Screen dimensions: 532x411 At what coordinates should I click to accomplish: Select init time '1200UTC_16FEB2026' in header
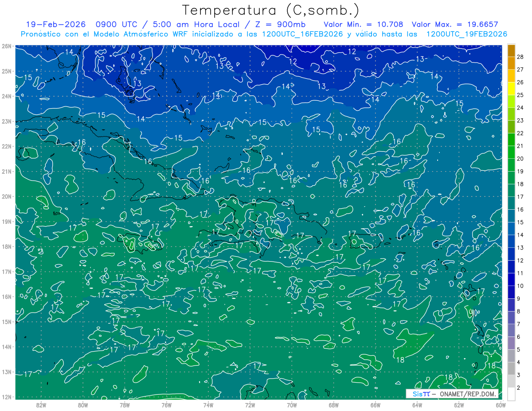(302, 34)
